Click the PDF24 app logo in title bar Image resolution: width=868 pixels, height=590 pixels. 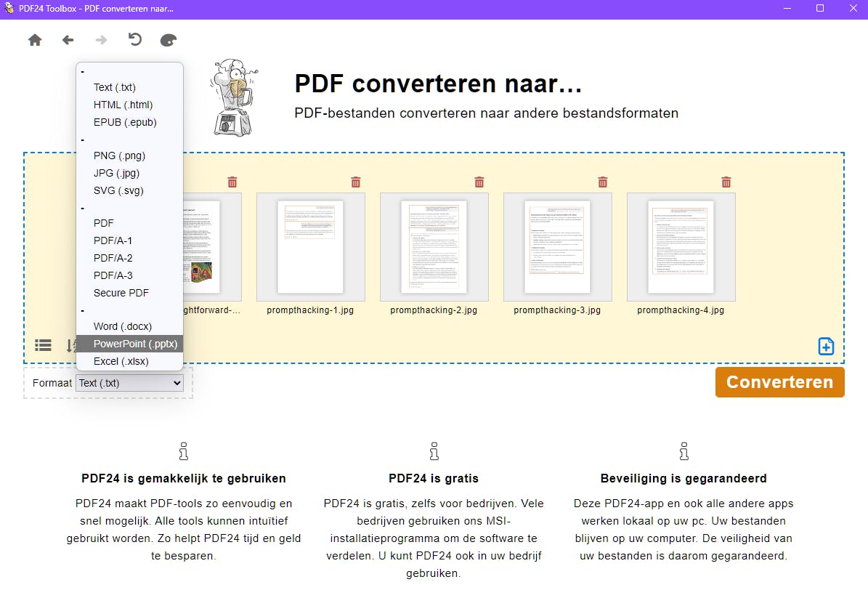pyautogui.click(x=9, y=8)
